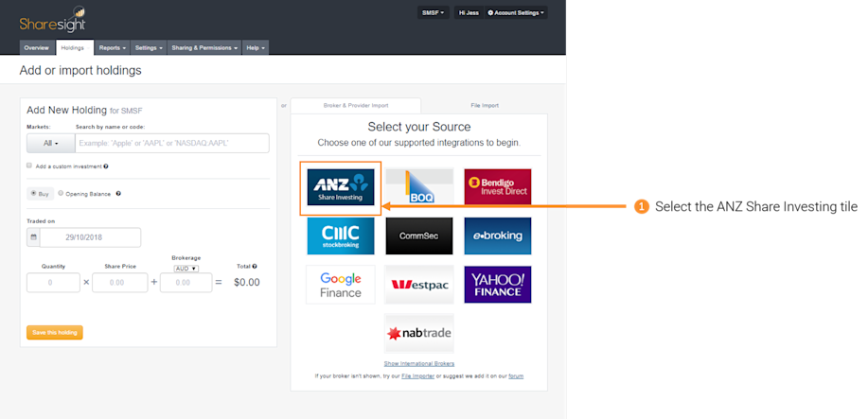The width and height of the screenshot is (868, 419).
Task: Tick the Add a custom investment checkbox
Action: tap(29, 166)
